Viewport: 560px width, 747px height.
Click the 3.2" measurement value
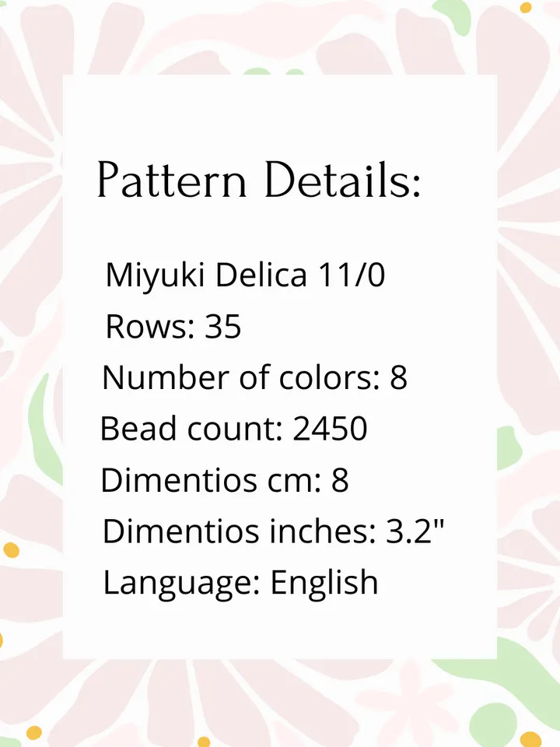click(415, 530)
